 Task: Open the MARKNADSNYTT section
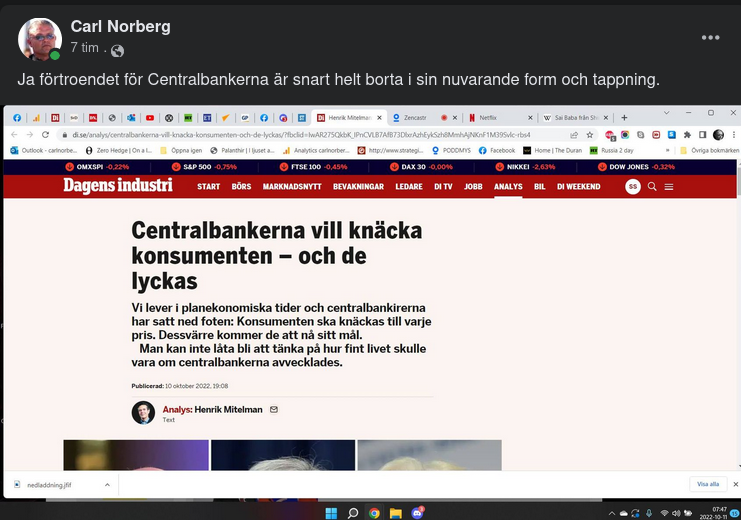coord(292,187)
